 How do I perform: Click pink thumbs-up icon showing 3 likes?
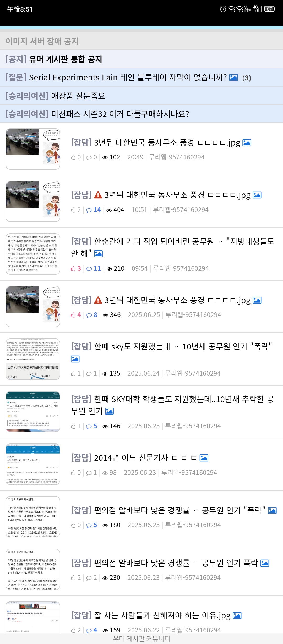pos(73,269)
